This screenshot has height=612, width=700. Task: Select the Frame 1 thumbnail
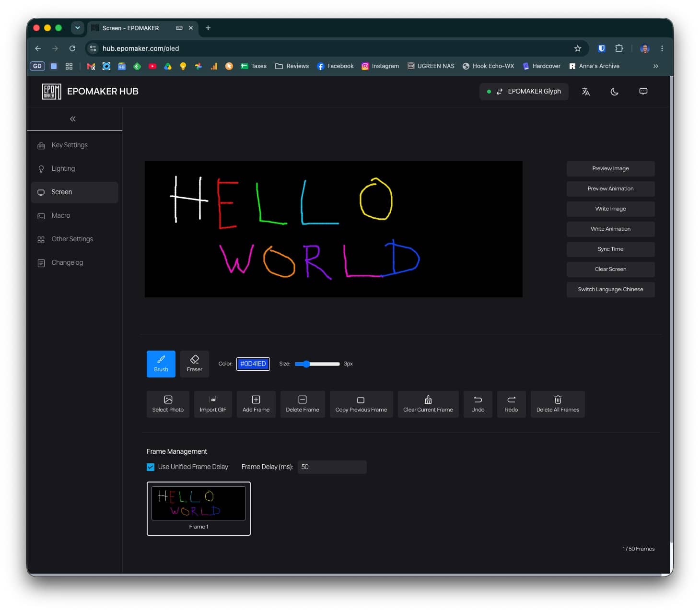tap(198, 508)
